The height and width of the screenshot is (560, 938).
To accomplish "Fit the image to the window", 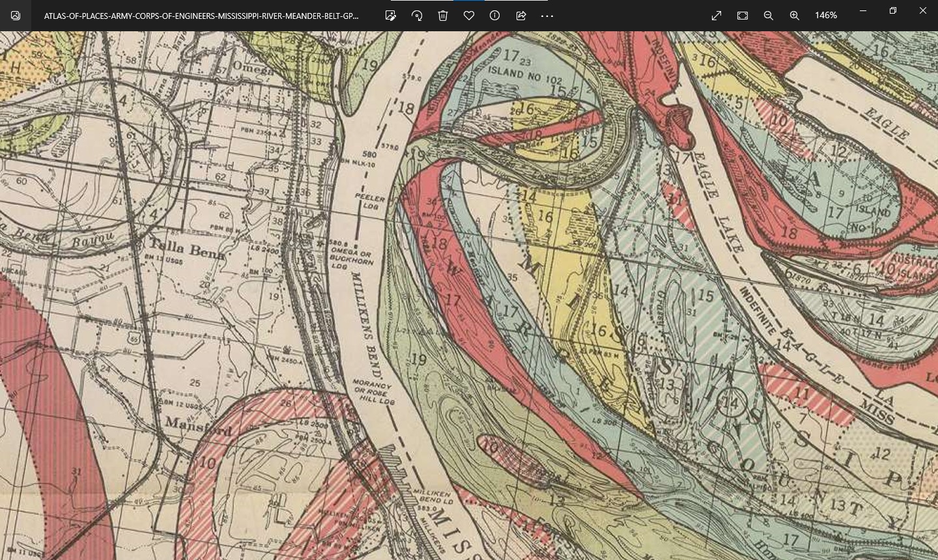I will [742, 15].
